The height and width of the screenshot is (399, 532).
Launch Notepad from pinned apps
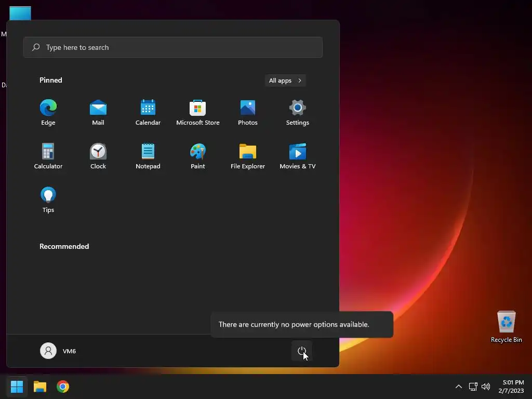click(x=148, y=156)
